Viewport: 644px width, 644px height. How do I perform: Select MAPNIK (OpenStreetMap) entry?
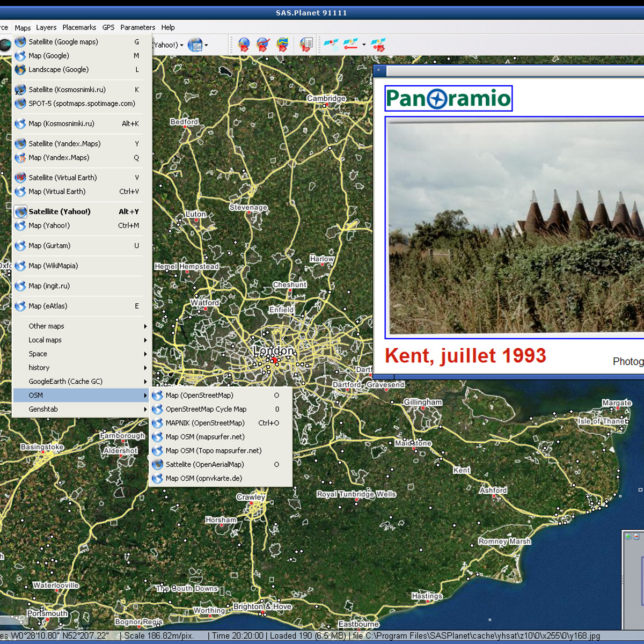click(221, 423)
